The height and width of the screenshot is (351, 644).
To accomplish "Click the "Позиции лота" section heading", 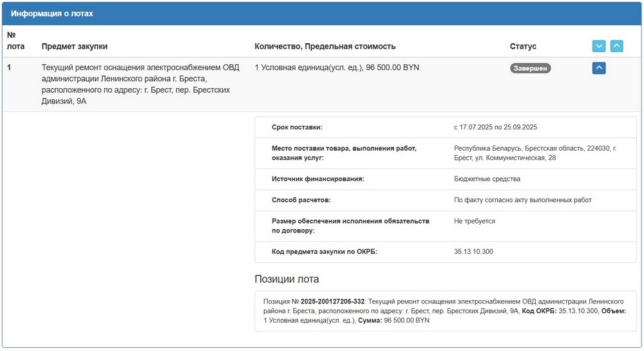I will tap(287, 280).
